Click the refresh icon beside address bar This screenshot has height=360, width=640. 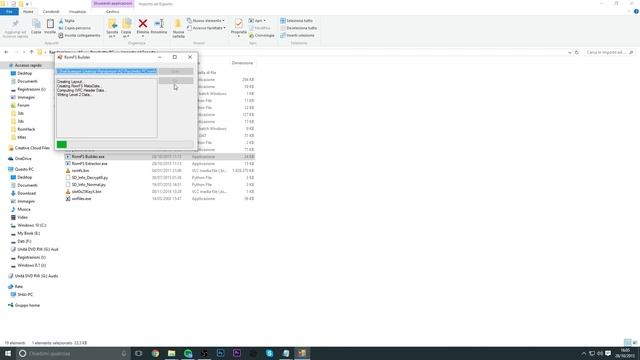(x=577, y=52)
